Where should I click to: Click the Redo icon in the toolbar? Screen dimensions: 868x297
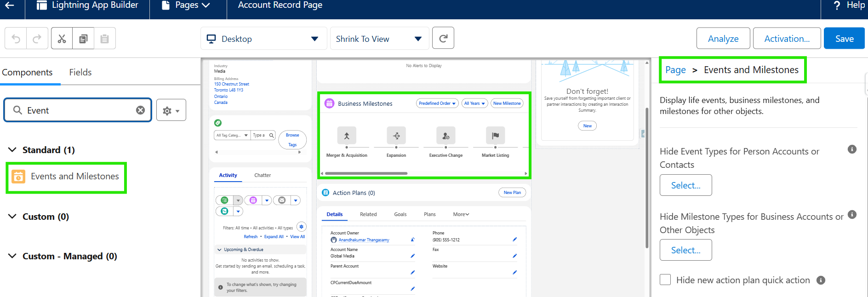[37, 39]
